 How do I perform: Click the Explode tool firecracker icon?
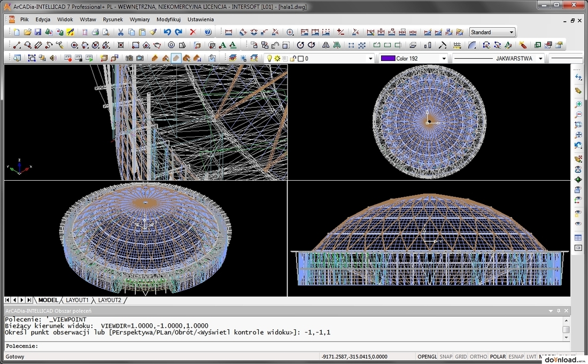pos(523,45)
